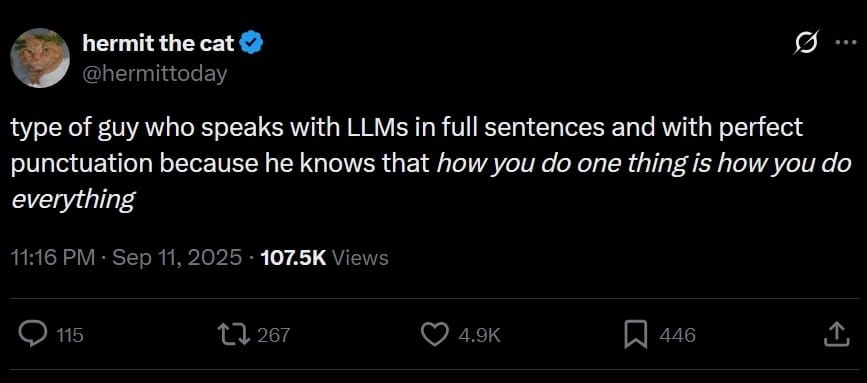Open hermit the cat profile avatar

40,58
